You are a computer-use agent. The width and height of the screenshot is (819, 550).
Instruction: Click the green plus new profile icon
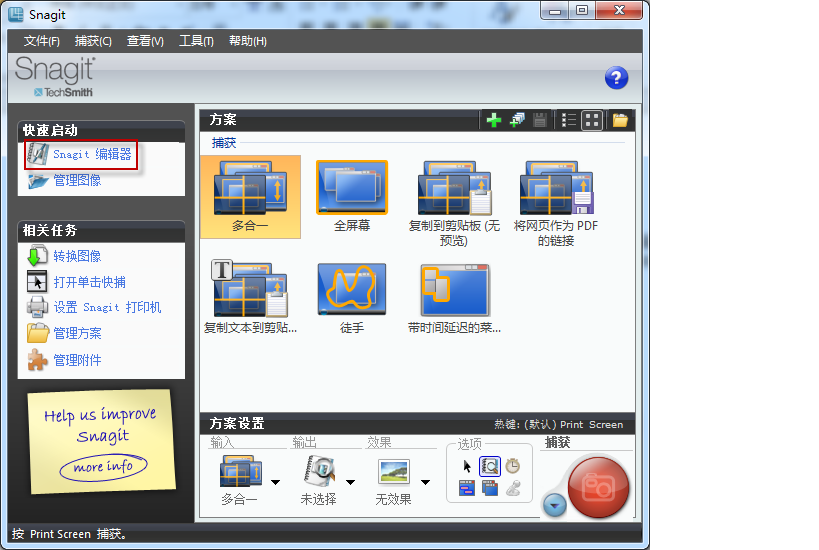click(x=494, y=120)
